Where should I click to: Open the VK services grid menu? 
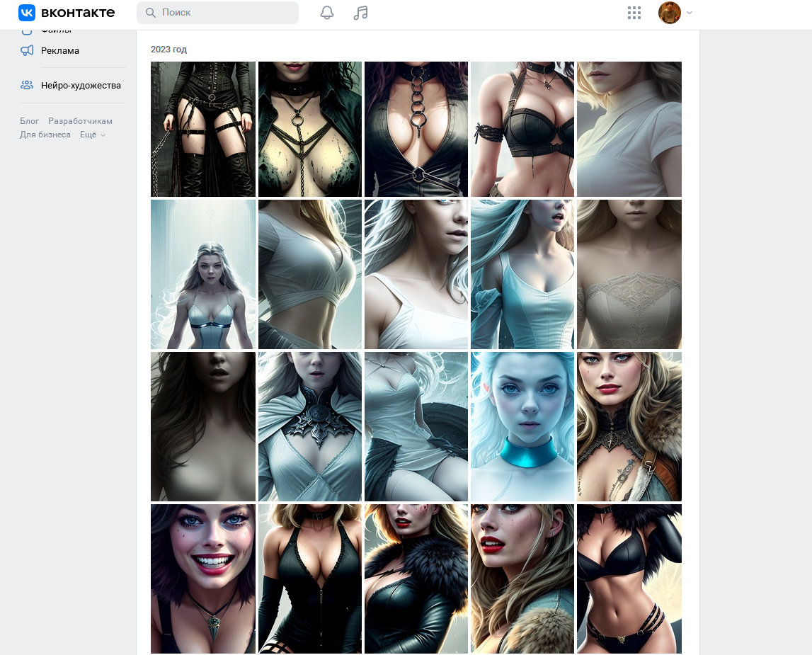point(634,13)
